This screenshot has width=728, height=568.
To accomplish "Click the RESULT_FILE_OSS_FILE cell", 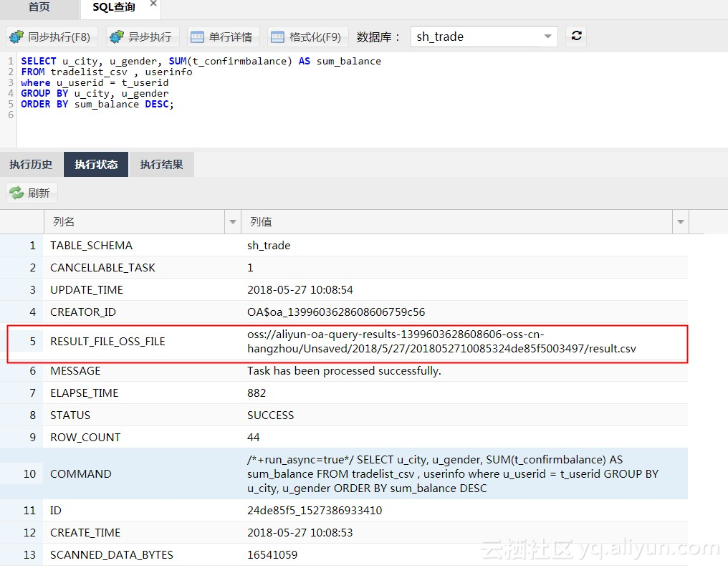I will point(107,342).
